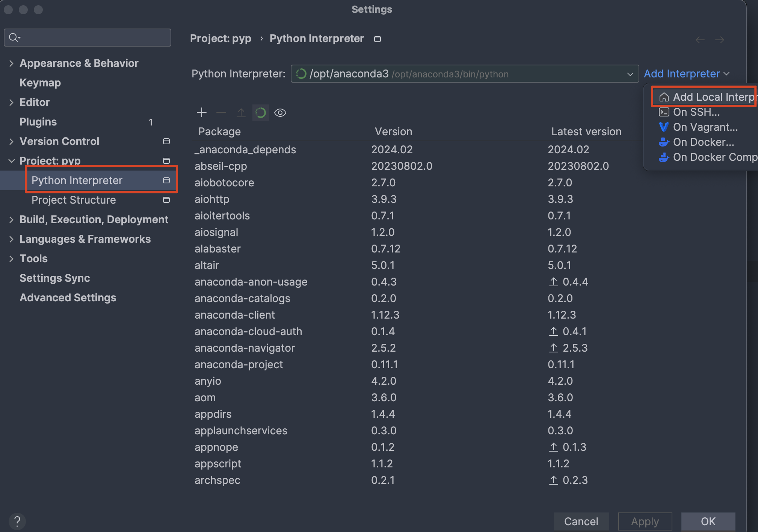Toggle the show early releases eye icon
The image size is (758, 532).
click(280, 112)
